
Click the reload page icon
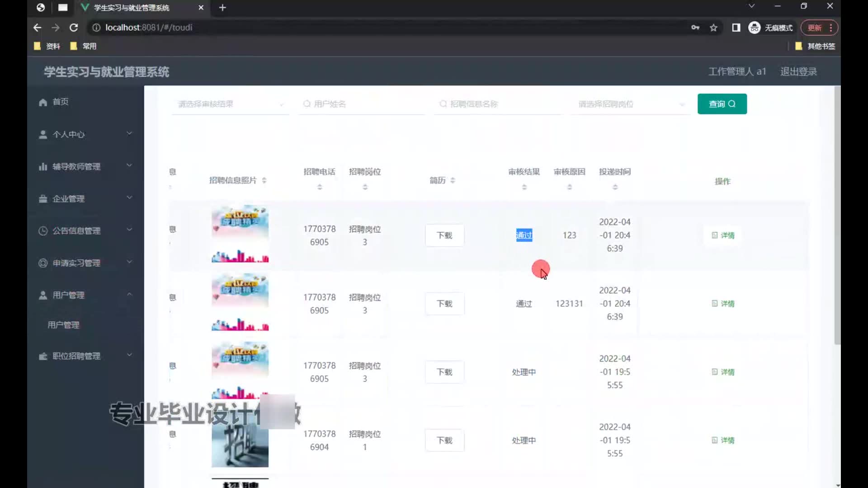[x=74, y=28]
